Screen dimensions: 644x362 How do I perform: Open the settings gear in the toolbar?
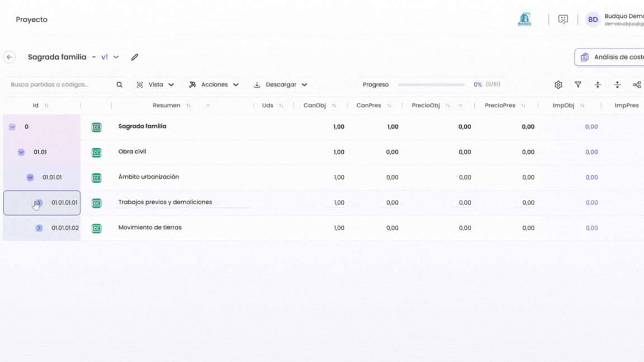click(x=558, y=85)
